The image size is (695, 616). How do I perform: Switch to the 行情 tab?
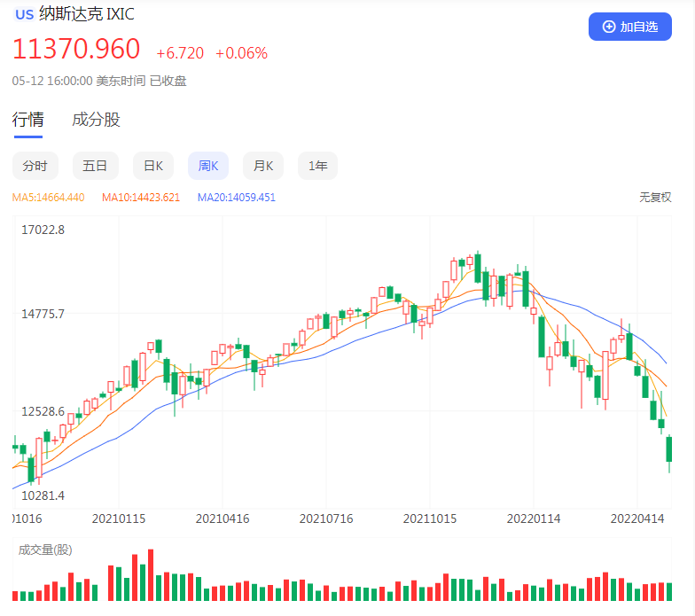pyautogui.click(x=28, y=120)
